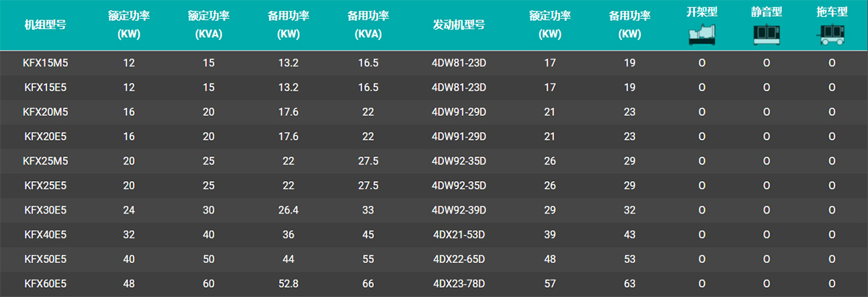
Task: Open the KFX60E5 model entry
Action: tap(46, 283)
